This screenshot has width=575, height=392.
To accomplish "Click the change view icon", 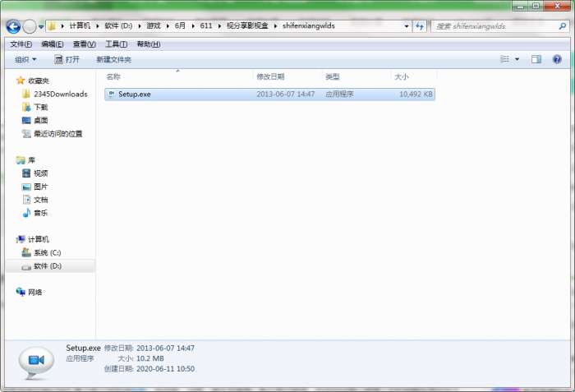I will point(505,59).
